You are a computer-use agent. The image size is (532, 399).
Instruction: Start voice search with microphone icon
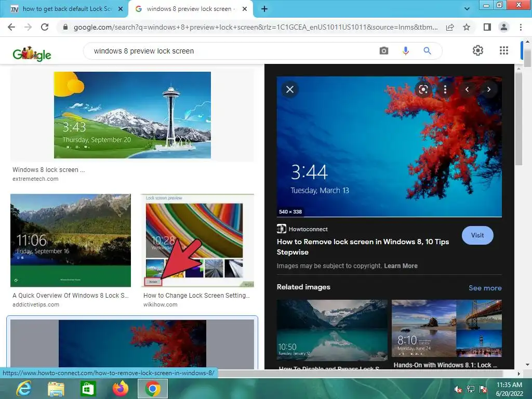[405, 51]
